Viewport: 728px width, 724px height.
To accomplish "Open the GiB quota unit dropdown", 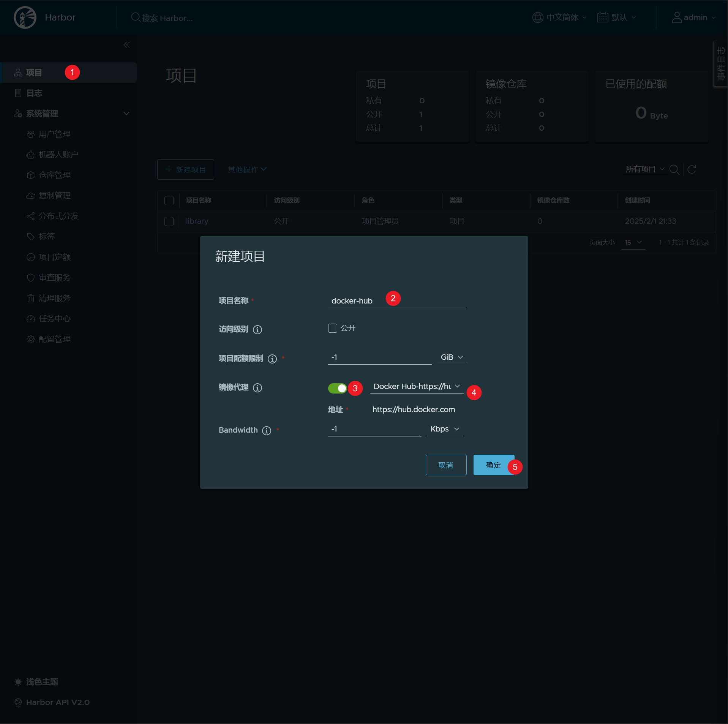I will pyautogui.click(x=452, y=357).
